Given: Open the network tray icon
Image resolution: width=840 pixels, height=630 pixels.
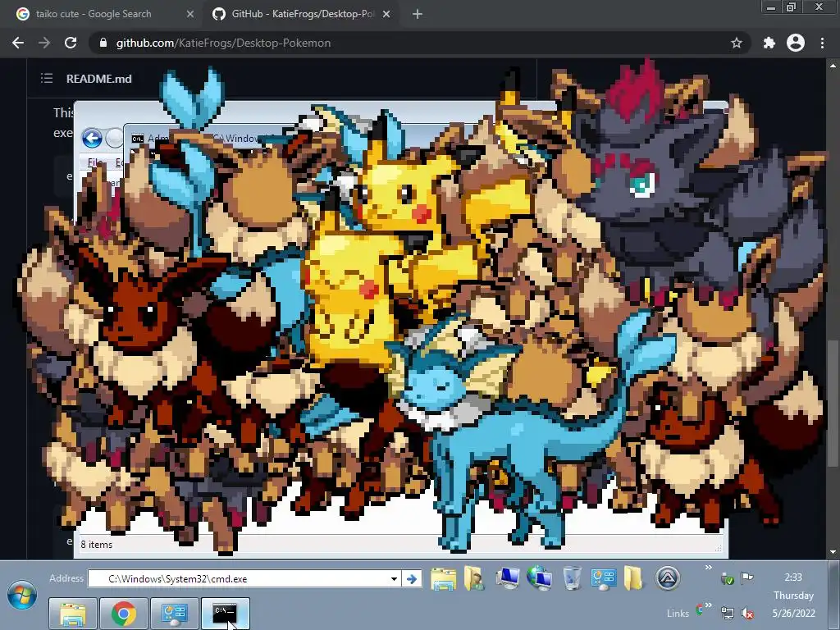Looking at the screenshot, I should click(727, 613).
